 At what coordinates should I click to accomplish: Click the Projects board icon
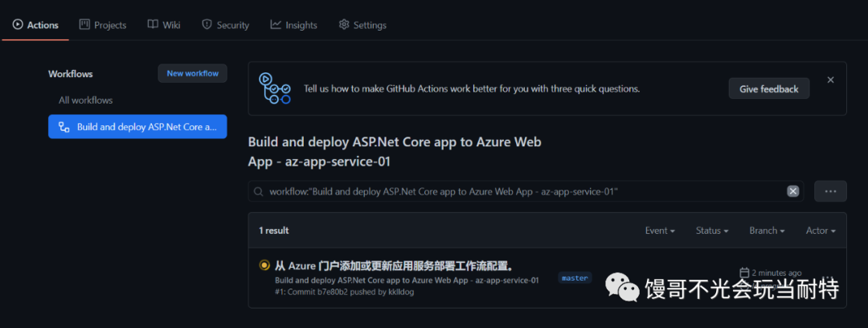(84, 24)
